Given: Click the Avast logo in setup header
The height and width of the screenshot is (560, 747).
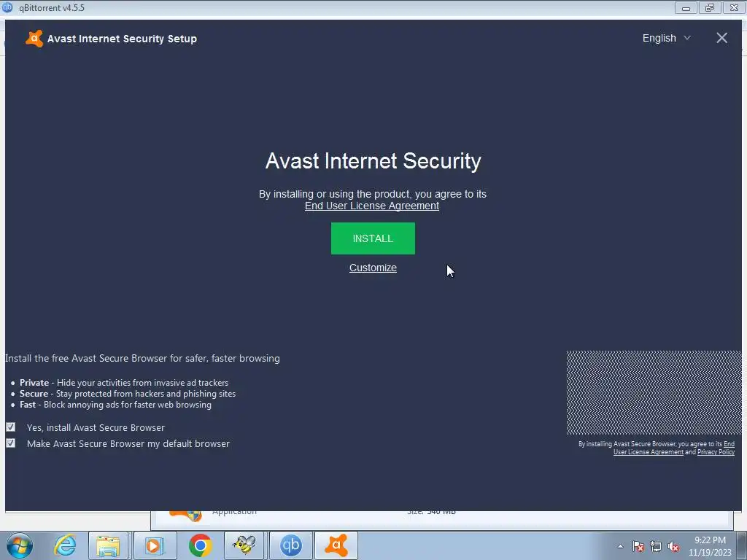Looking at the screenshot, I should click(x=34, y=39).
